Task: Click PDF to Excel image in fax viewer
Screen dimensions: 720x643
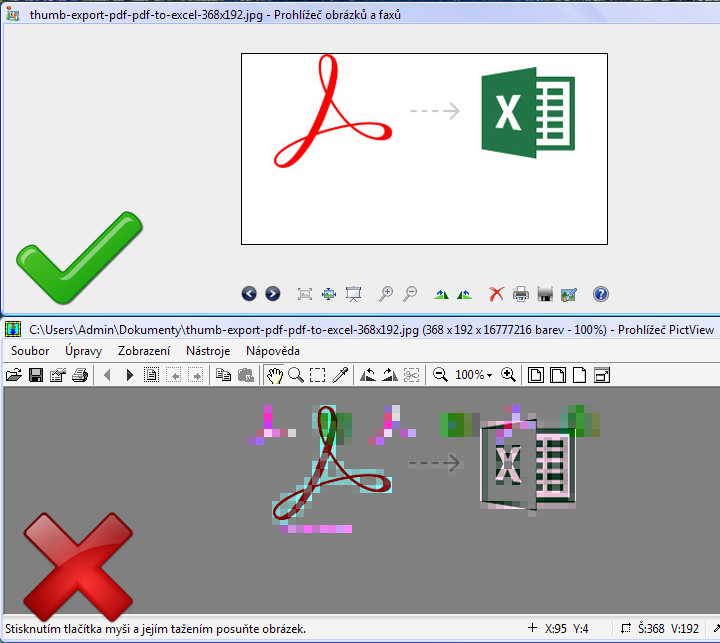Action: tap(424, 149)
